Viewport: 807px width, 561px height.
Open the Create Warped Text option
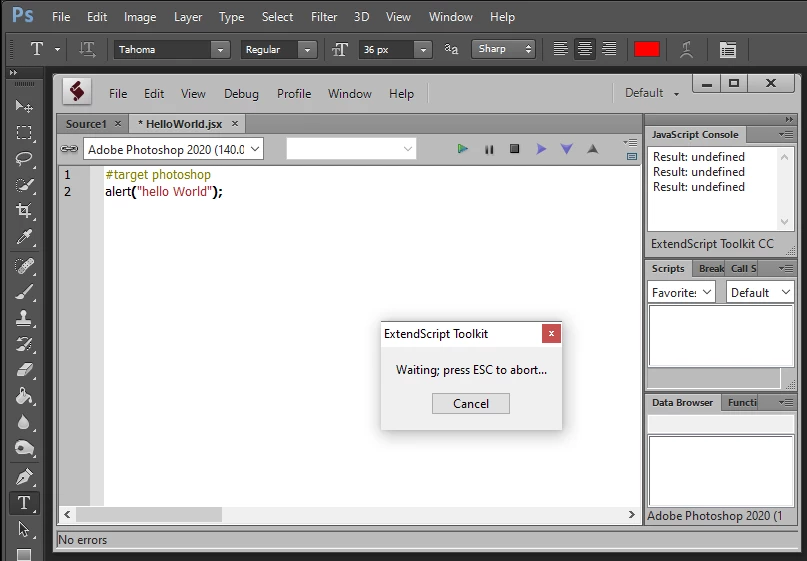[x=686, y=49]
